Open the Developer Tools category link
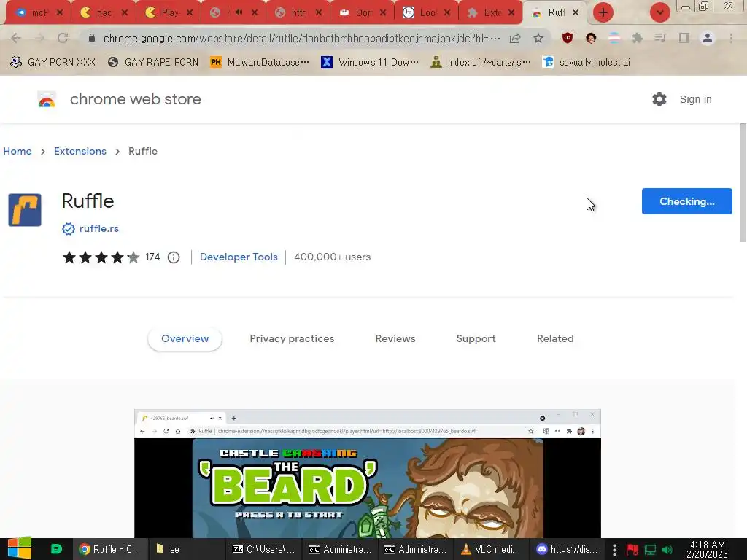 coord(239,257)
